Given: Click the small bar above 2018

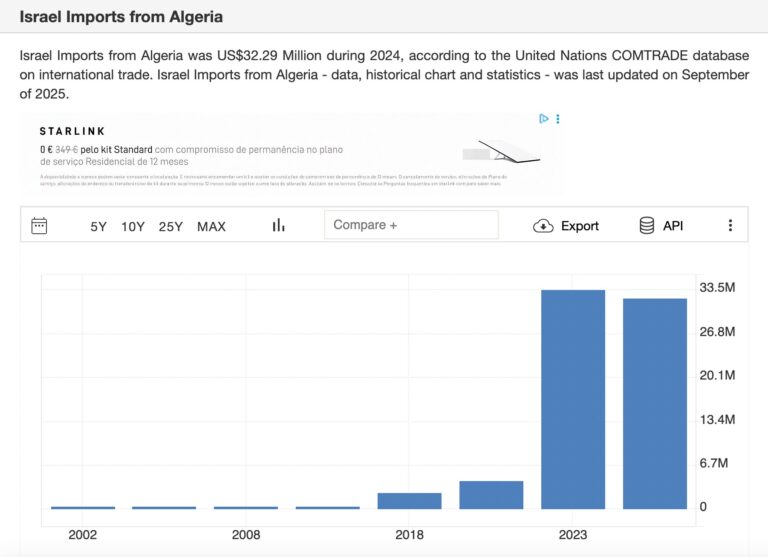Looking at the screenshot, I should pyautogui.click(x=409, y=500).
